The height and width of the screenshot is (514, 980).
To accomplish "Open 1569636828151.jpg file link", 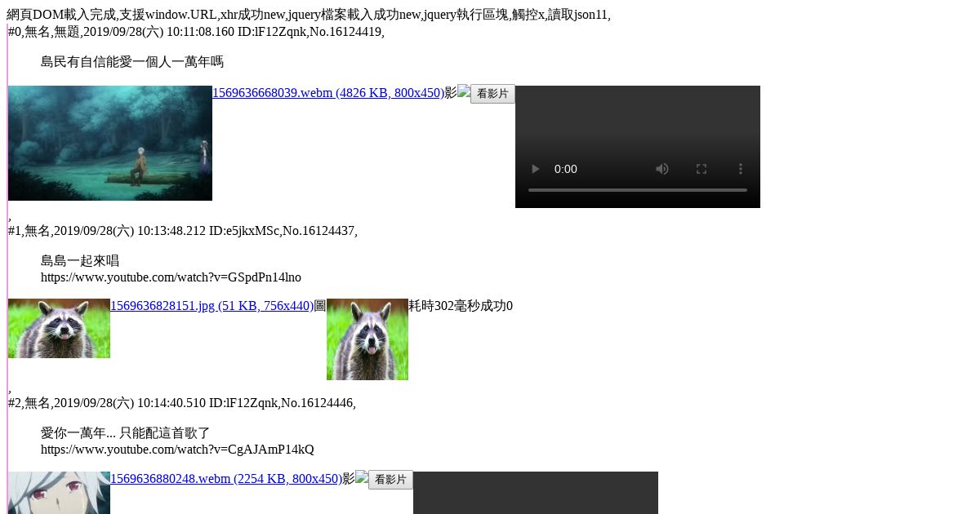I will click(x=212, y=306).
